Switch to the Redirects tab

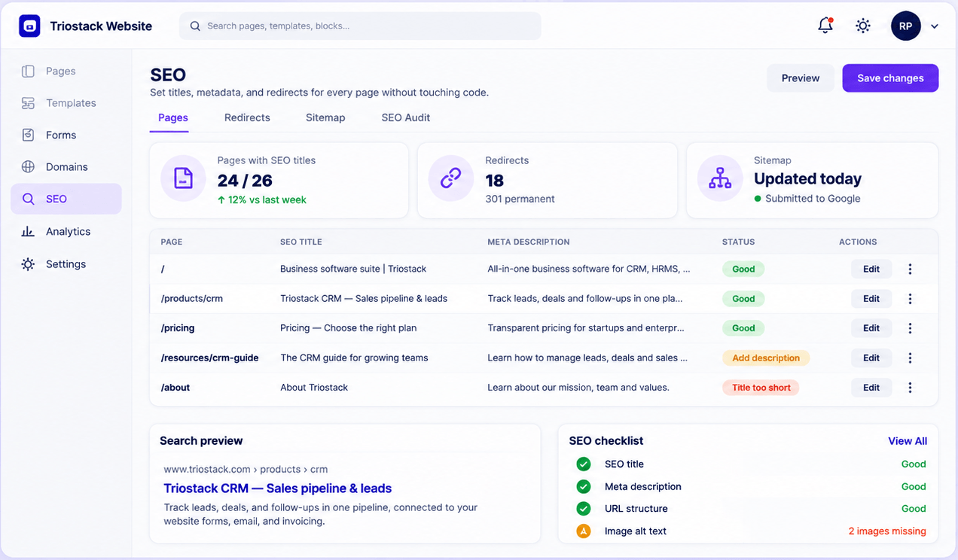[247, 117]
